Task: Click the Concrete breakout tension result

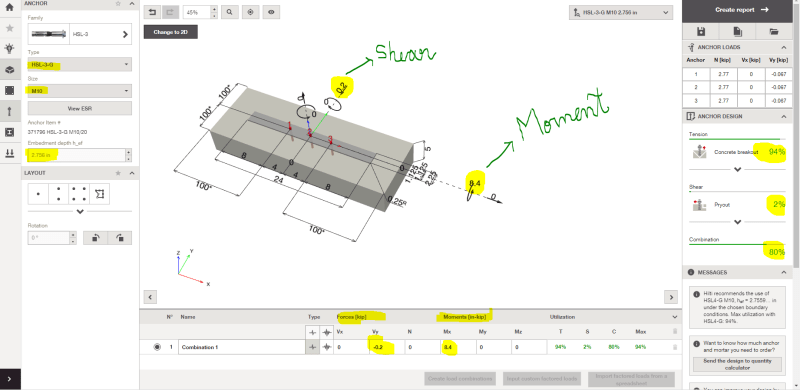Action: tap(737, 152)
